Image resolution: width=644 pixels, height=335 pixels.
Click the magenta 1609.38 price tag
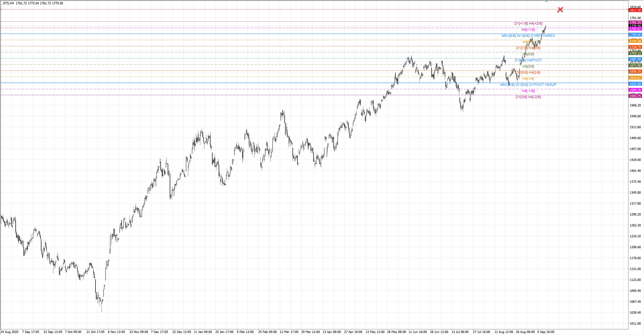point(635,90)
